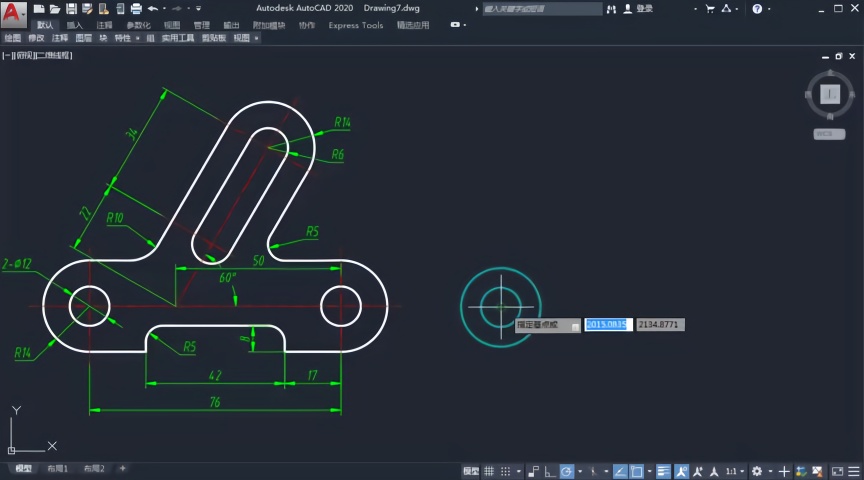Viewport: 864px width, 480px height.
Task: Select the Express Tools ribbon tab
Action: pos(355,25)
